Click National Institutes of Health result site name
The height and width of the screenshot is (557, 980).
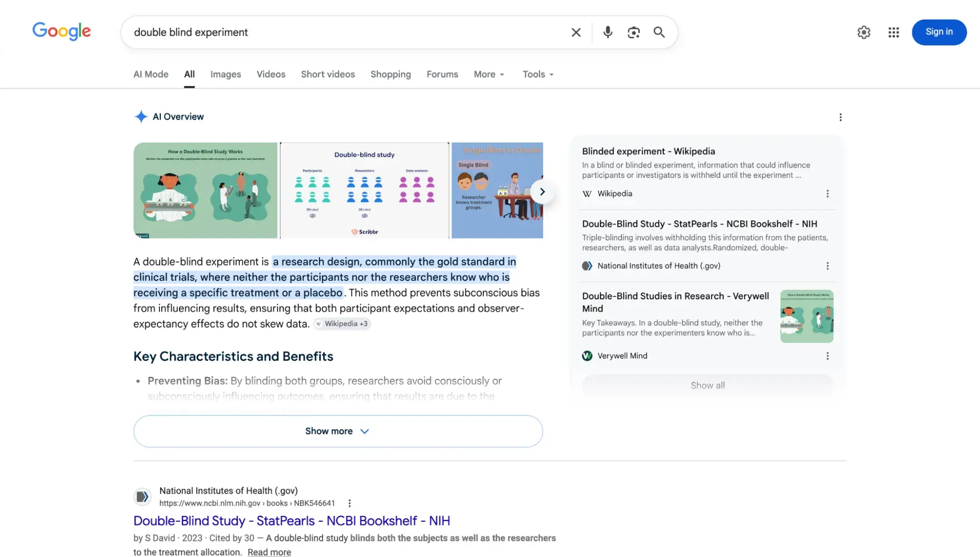tap(228, 490)
